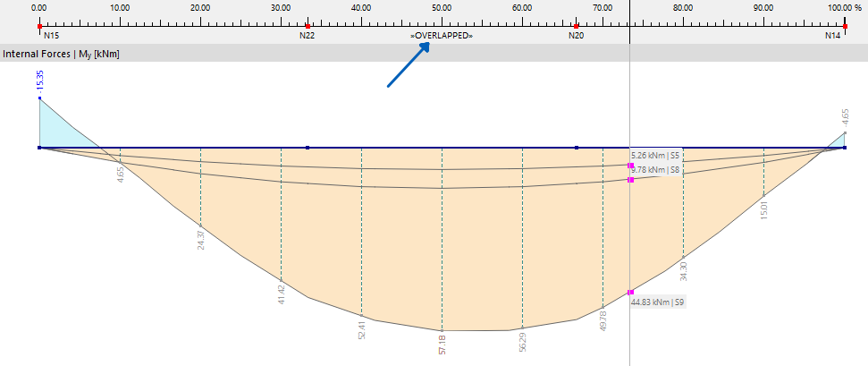
Task: Click the Internal Forces My [kNm] header
Action: 62,54
